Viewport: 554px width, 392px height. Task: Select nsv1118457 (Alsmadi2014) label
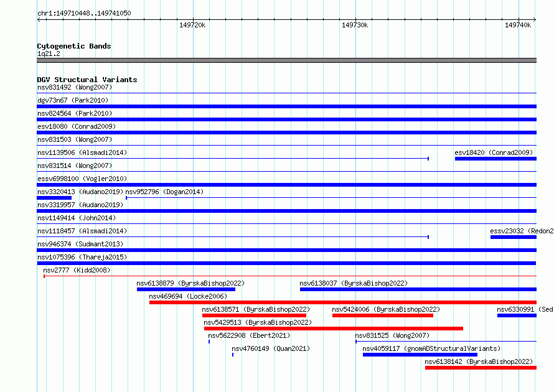[82, 231]
